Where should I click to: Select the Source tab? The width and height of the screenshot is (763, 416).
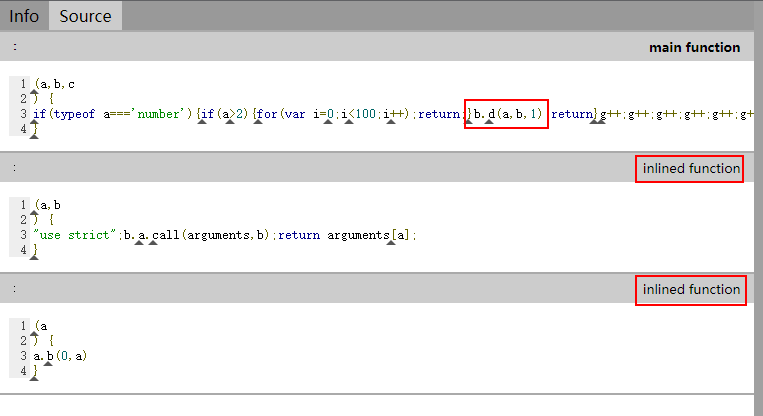[x=85, y=16]
